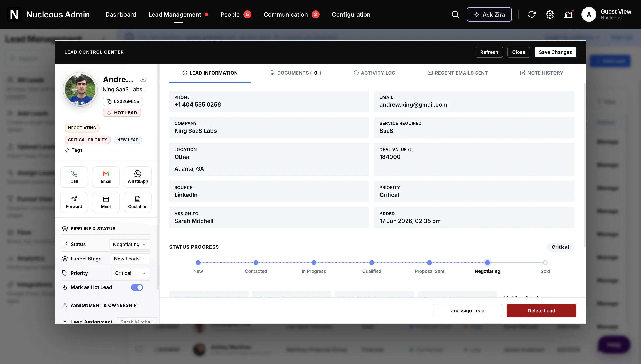Switch to Recent Emails Sent tab
Image resolution: width=641 pixels, height=364 pixels.
[457, 73]
